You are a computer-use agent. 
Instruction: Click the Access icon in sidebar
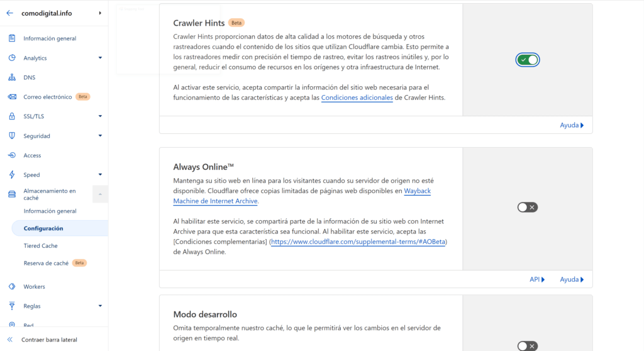coord(12,155)
